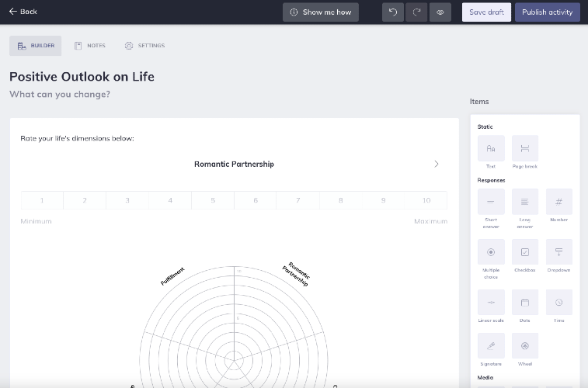Add a Date item
The width and height of the screenshot is (588, 388).
[x=525, y=302]
